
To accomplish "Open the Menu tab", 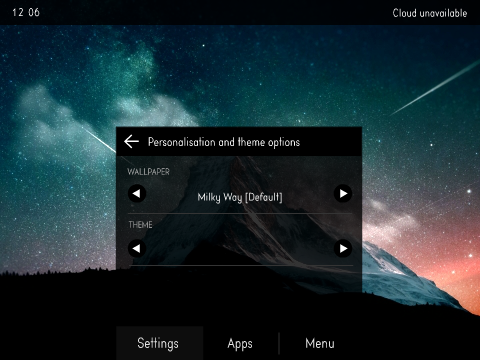I will pyautogui.click(x=320, y=343).
